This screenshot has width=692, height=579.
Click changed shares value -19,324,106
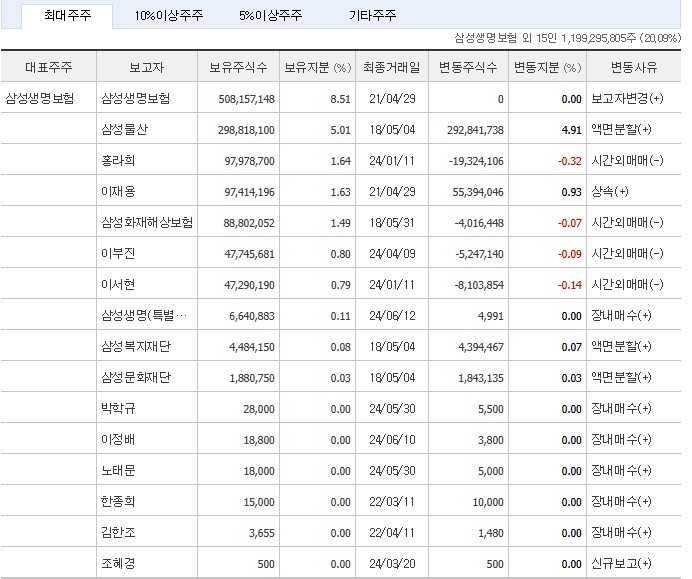pos(476,161)
